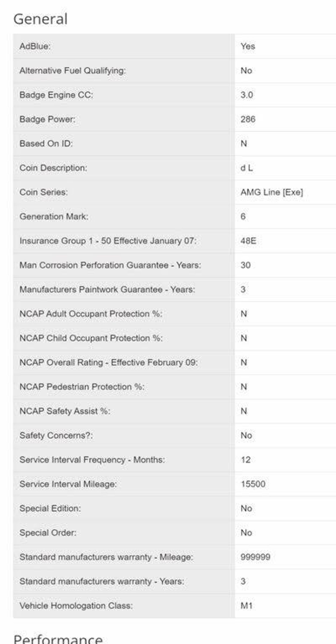Click the General section heading
This screenshot has width=336, height=644.
pyautogui.click(x=40, y=19)
